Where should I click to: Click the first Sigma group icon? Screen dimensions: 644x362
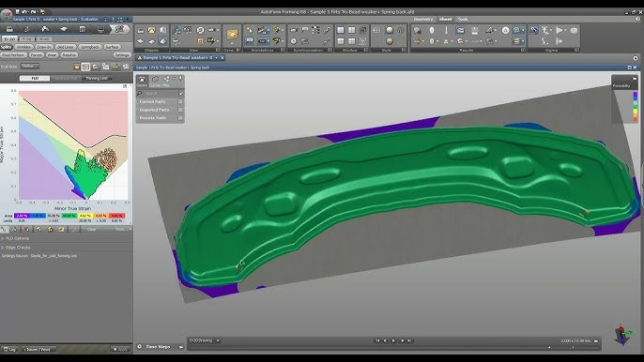coord(534,30)
